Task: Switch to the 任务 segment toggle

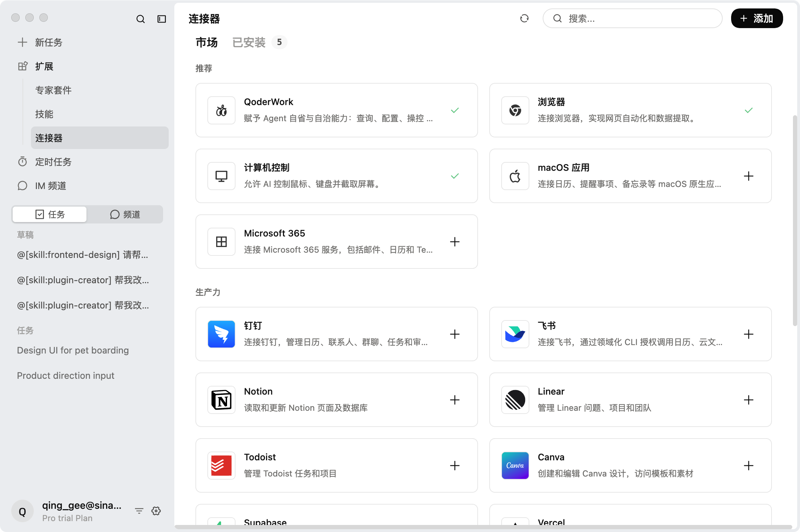Action: [x=50, y=214]
